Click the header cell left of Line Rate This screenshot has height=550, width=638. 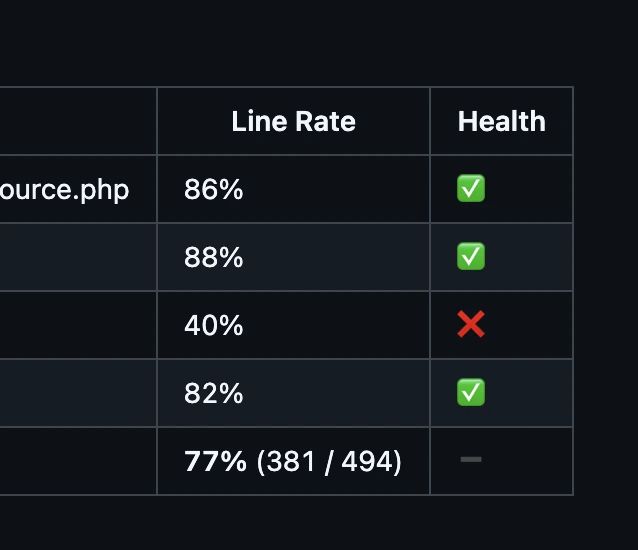point(78,122)
